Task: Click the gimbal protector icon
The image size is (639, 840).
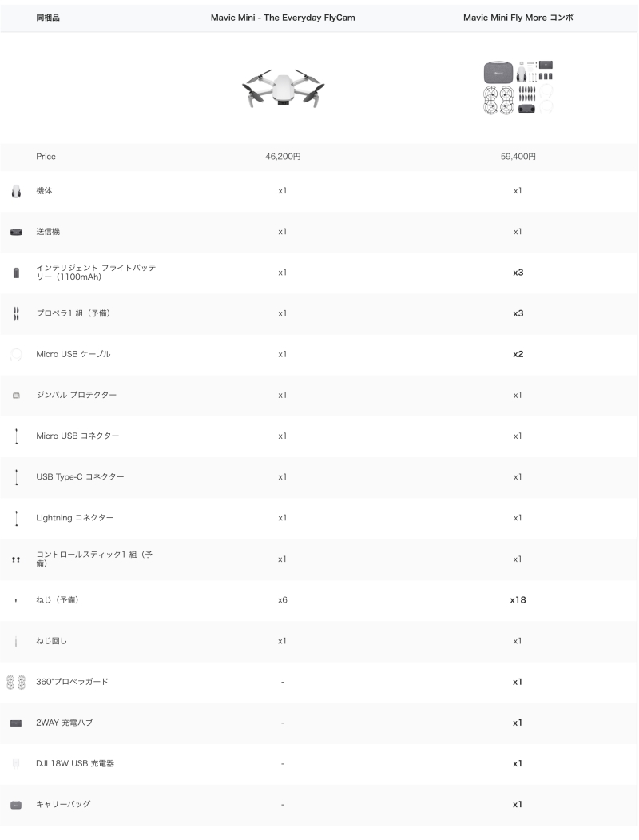Action: [16, 396]
